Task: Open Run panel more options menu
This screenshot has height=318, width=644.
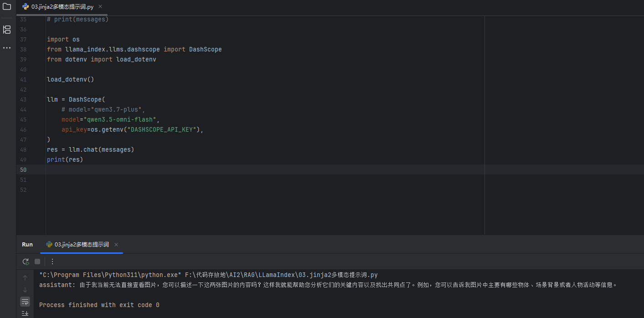Action: [x=52, y=262]
